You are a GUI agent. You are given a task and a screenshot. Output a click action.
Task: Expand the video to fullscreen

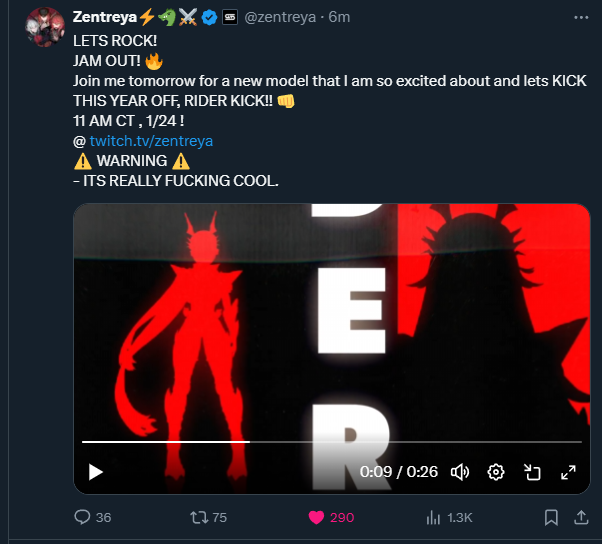[x=568, y=472]
